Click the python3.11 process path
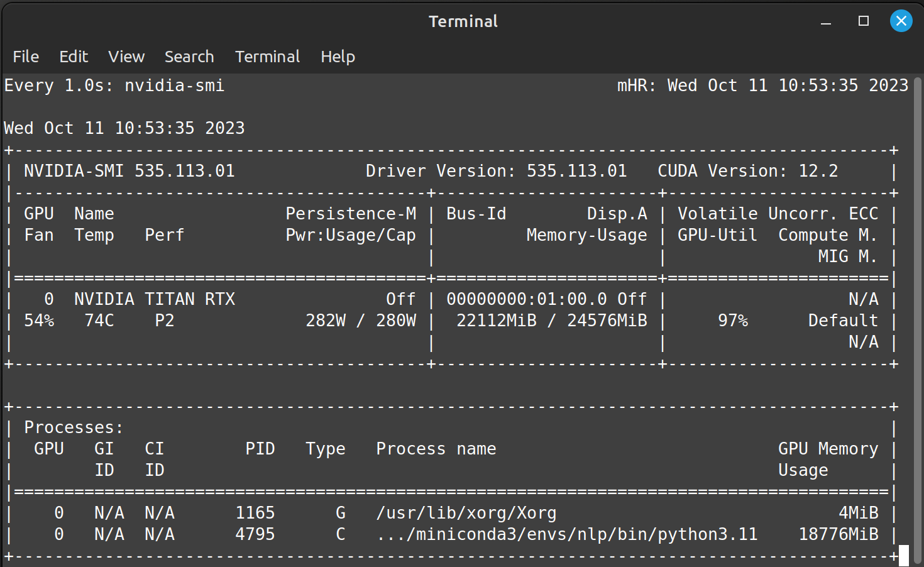The width and height of the screenshot is (924, 567). 567,534
